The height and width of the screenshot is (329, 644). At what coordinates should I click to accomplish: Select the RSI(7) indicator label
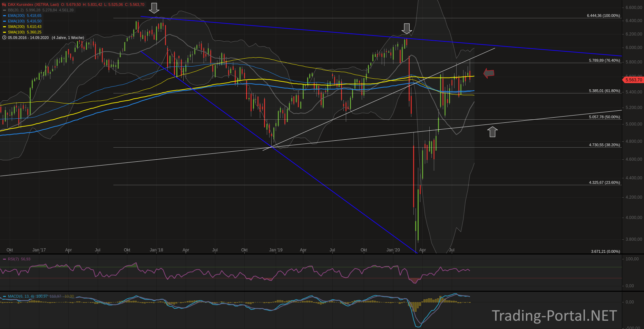point(13,259)
